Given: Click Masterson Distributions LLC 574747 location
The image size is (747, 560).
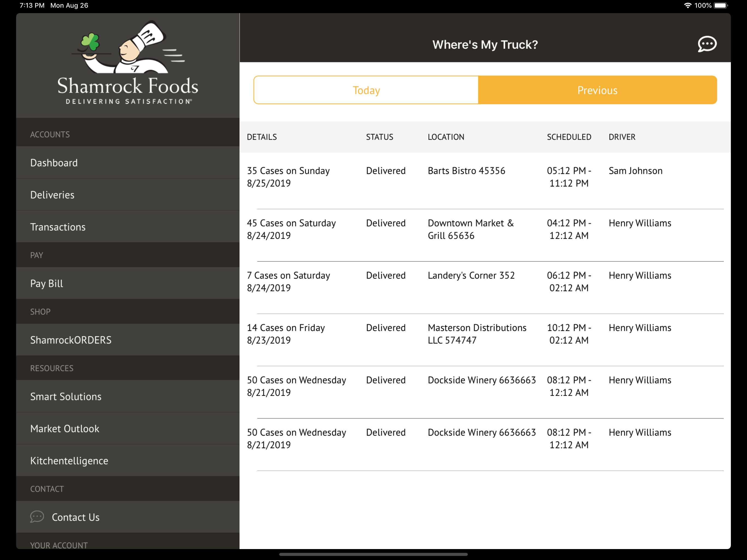Looking at the screenshot, I should [x=477, y=334].
